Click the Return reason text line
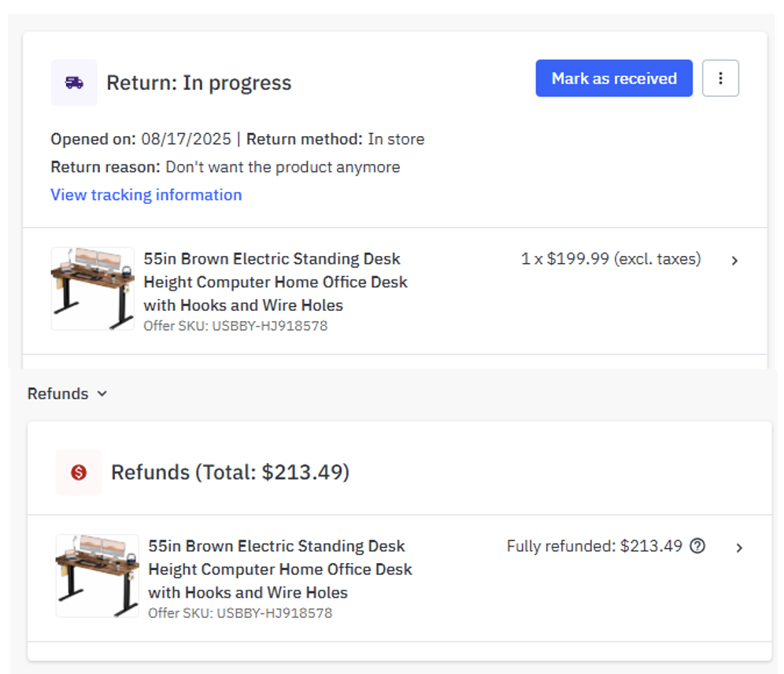 pyautogui.click(x=225, y=167)
